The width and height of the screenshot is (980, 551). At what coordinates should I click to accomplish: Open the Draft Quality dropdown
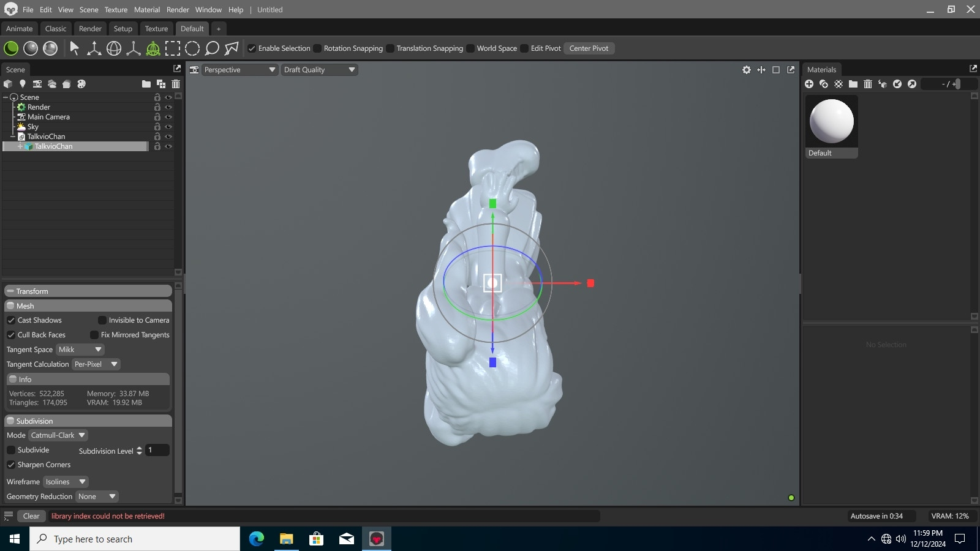click(x=319, y=70)
